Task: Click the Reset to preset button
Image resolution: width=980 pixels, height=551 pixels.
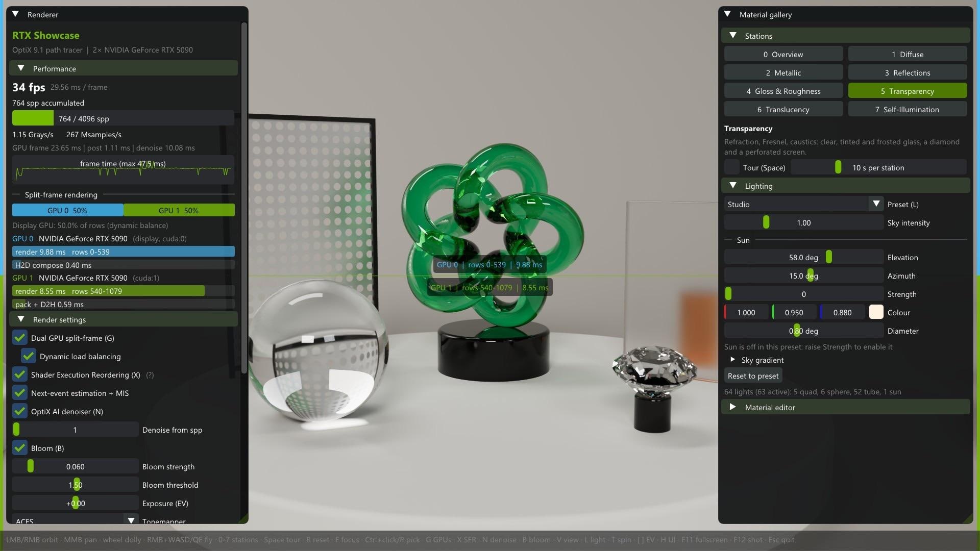Action: pyautogui.click(x=753, y=375)
